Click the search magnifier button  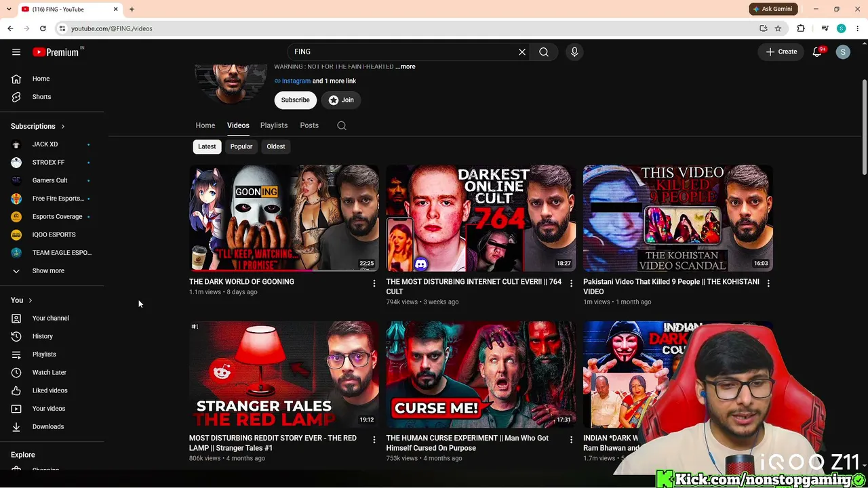pyautogui.click(x=544, y=52)
